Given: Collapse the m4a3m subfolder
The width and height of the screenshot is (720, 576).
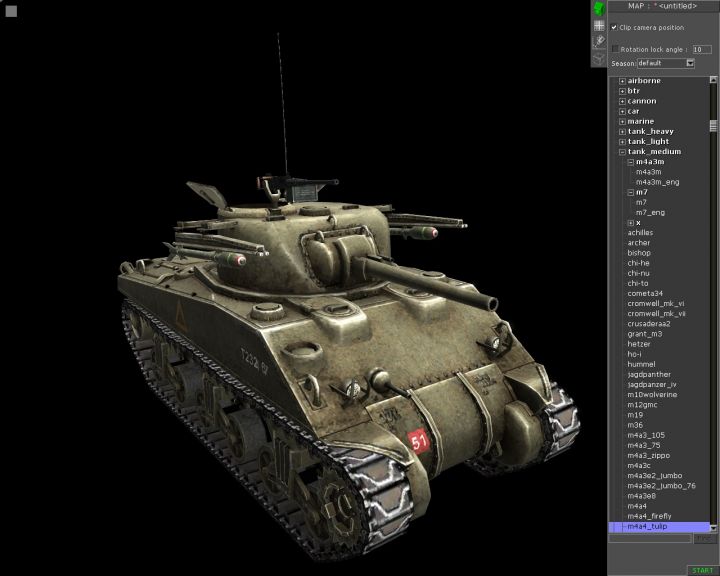Looking at the screenshot, I should point(630,162).
